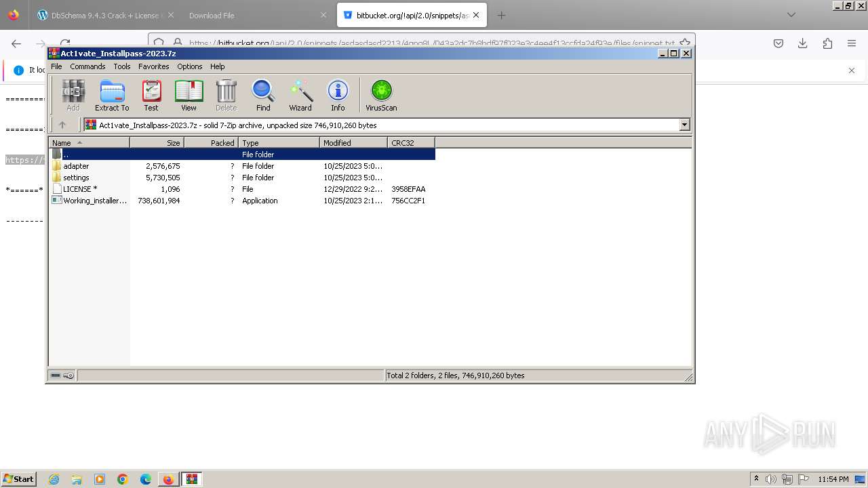Select the LICENSE file
Image resolution: width=868 pixels, height=488 pixels.
(80, 189)
